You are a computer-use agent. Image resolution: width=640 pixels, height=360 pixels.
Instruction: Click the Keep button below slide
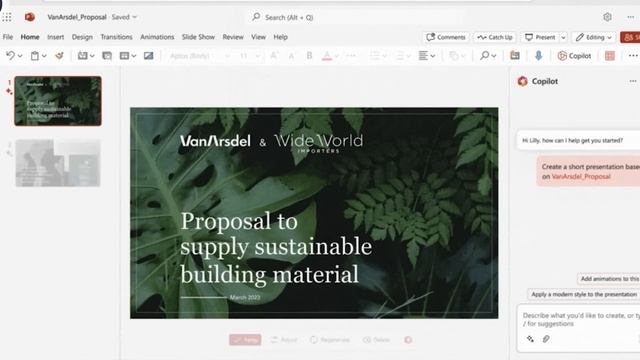point(245,340)
